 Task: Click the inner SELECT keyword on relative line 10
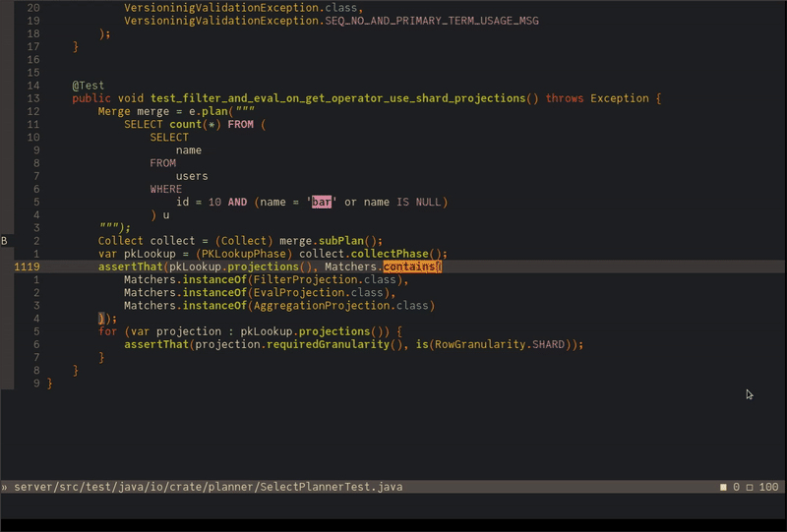(x=169, y=137)
